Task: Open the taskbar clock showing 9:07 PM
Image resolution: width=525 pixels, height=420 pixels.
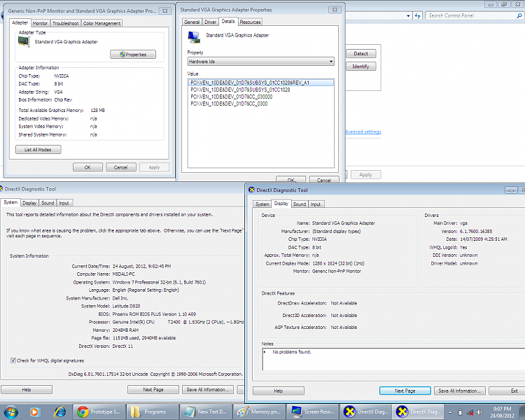Action: point(502,412)
